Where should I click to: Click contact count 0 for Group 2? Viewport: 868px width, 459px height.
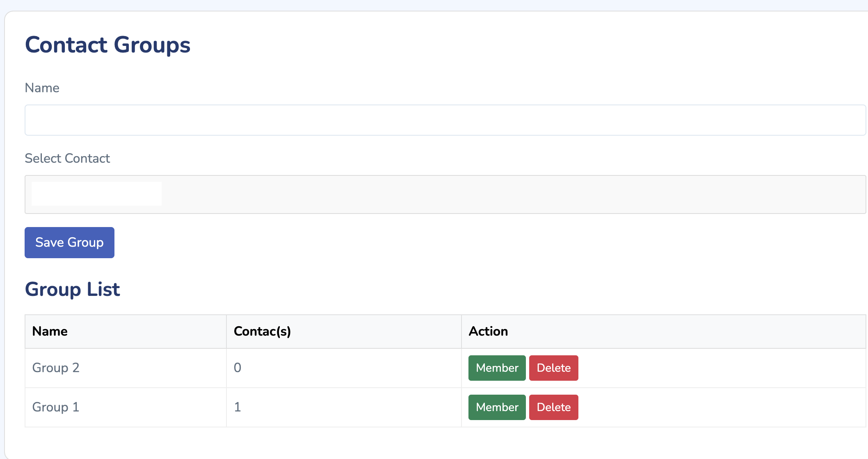coord(238,368)
